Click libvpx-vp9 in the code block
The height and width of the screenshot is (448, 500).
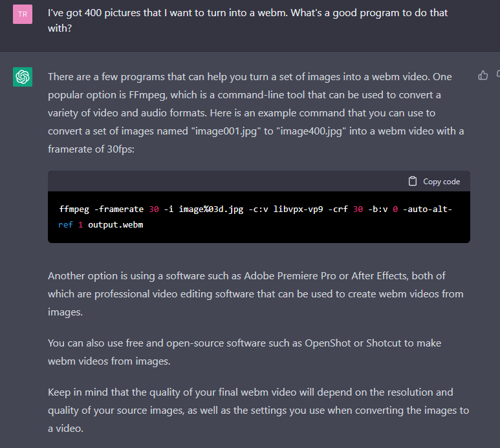(298, 209)
